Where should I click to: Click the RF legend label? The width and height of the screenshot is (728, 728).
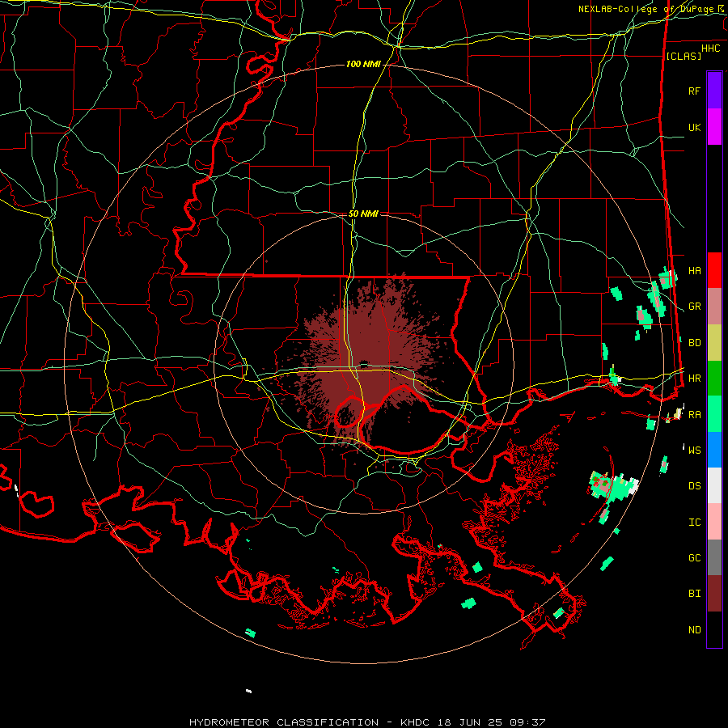click(694, 91)
